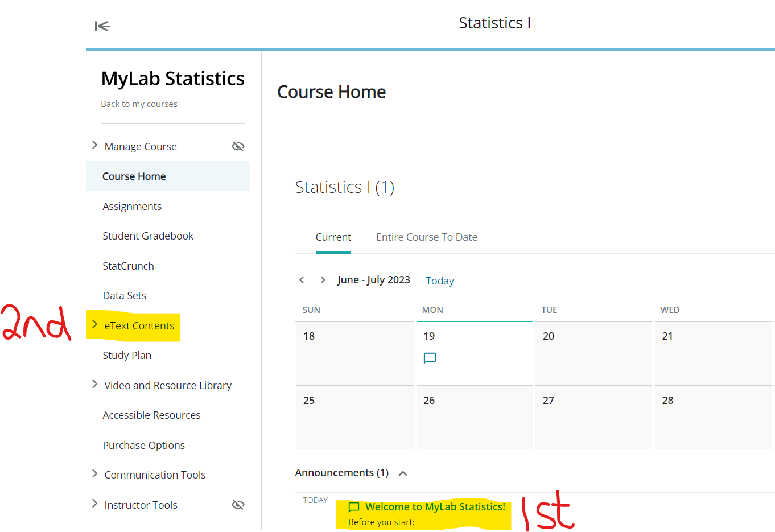Click the 'MyLab Statistics' sidebar title

pyautogui.click(x=173, y=79)
